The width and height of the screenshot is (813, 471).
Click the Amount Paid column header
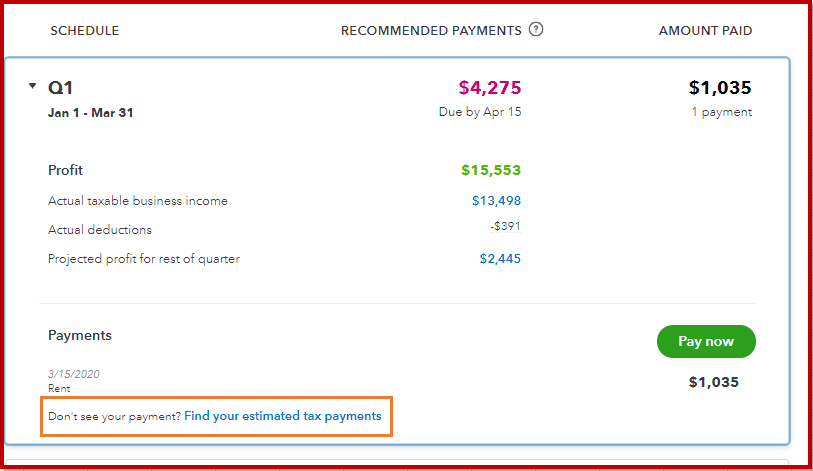coord(705,31)
